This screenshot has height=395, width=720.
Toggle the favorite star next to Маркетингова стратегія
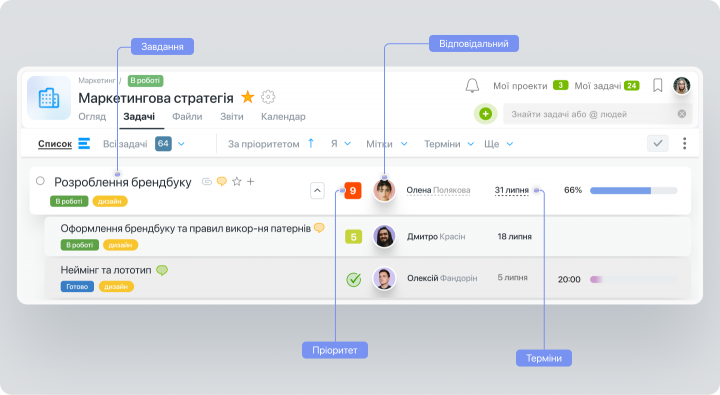(x=248, y=97)
